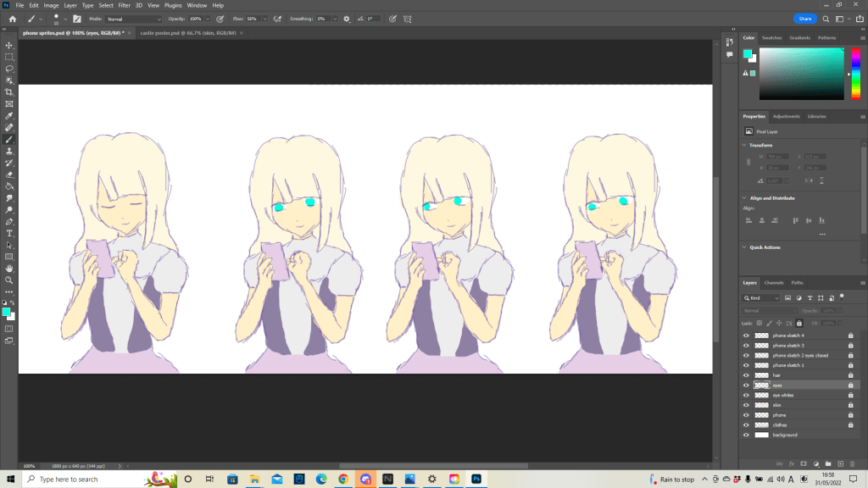Expand the Opacity dropdown arrow in options bar
Viewport: 868px width, 488px height.
pos(209,18)
